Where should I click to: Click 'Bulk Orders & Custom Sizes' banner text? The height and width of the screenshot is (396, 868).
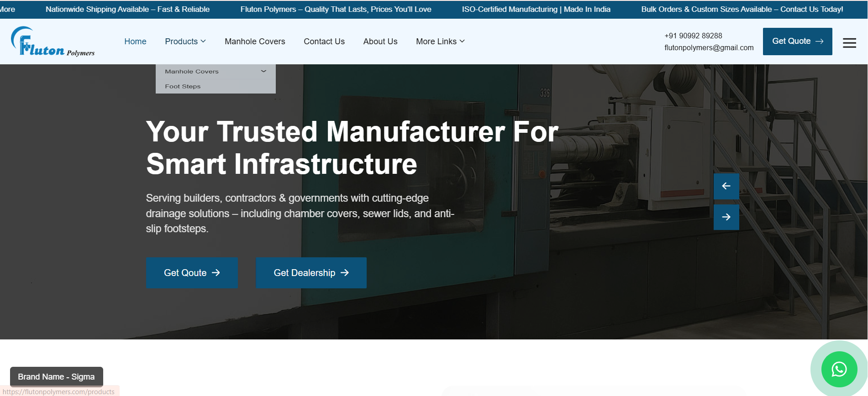click(x=742, y=9)
